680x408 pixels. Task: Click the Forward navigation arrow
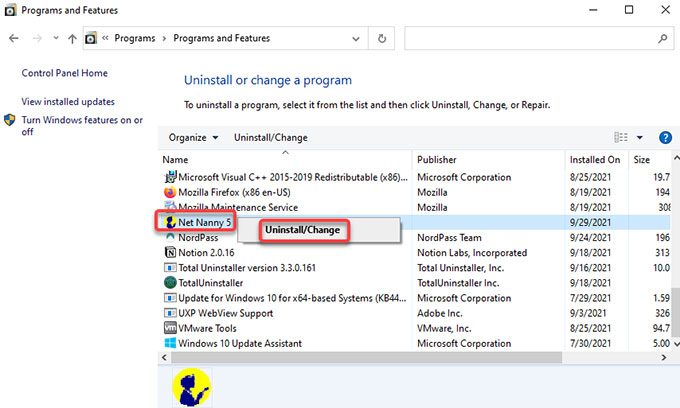pyautogui.click(x=37, y=39)
